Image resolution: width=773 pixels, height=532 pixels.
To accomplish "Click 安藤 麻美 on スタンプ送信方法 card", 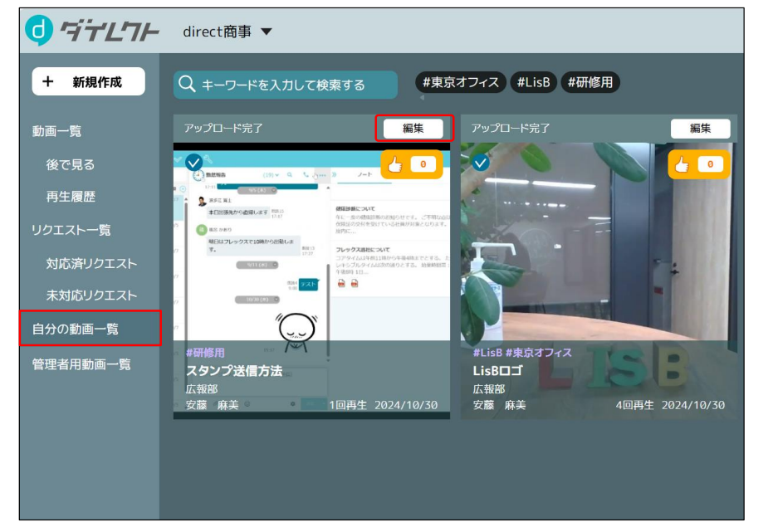I will pyautogui.click(x=212, y=405).
